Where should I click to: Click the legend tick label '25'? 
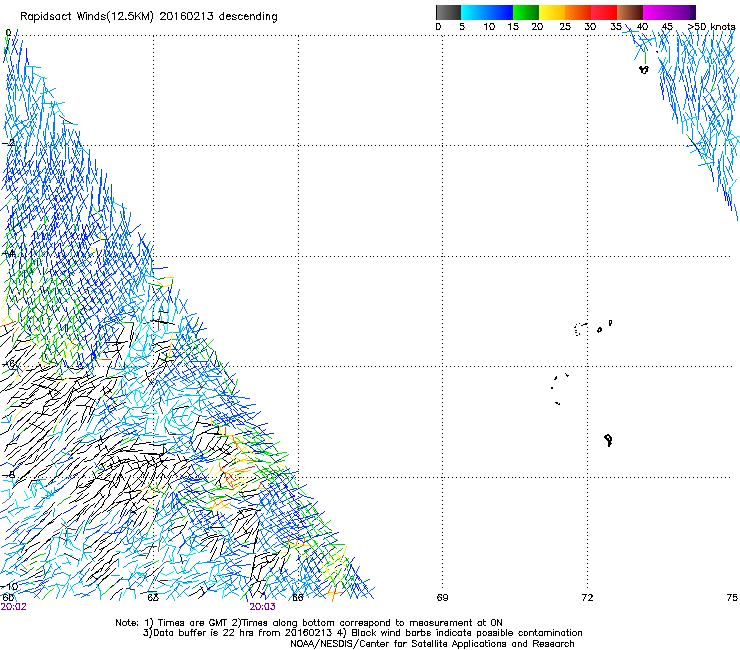point(565,27)
